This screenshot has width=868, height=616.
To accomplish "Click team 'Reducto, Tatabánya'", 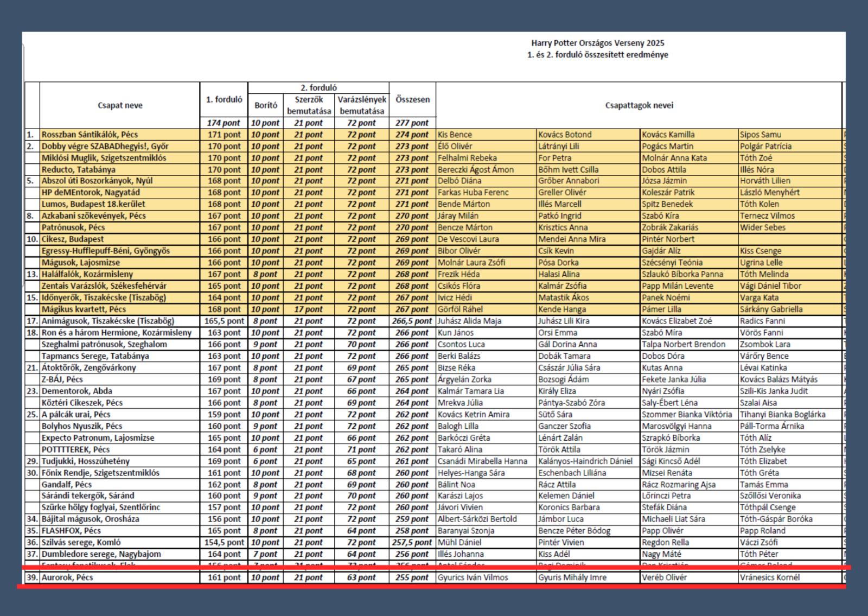I will coord(78,169).
